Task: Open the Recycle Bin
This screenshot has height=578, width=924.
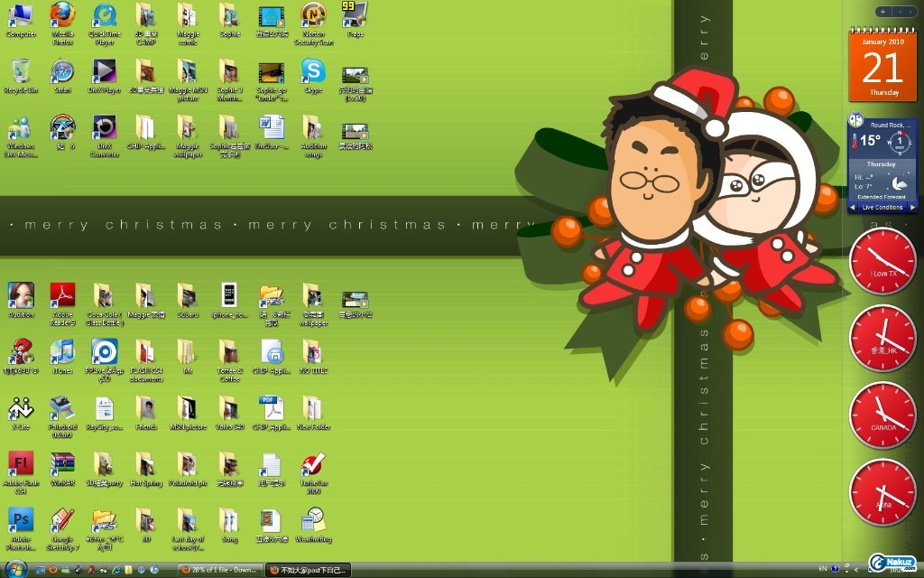Action: [x=21, y=72]
